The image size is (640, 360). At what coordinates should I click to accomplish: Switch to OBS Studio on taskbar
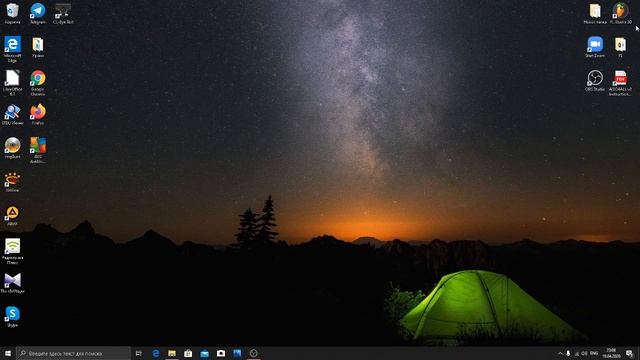point(253,353)
